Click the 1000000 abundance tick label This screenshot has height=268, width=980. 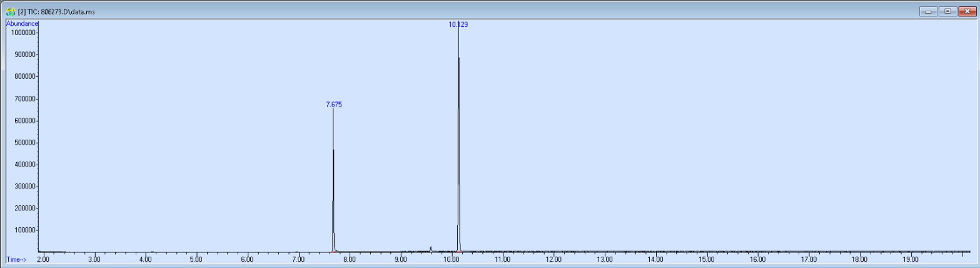(x=22, y=33)
